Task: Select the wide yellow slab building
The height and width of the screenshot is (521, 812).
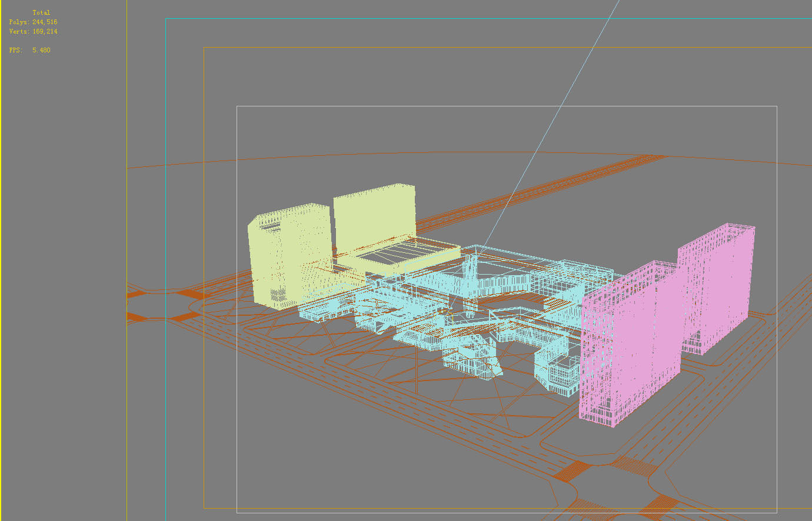Action: pyautogui.click(x=375, y=219)
